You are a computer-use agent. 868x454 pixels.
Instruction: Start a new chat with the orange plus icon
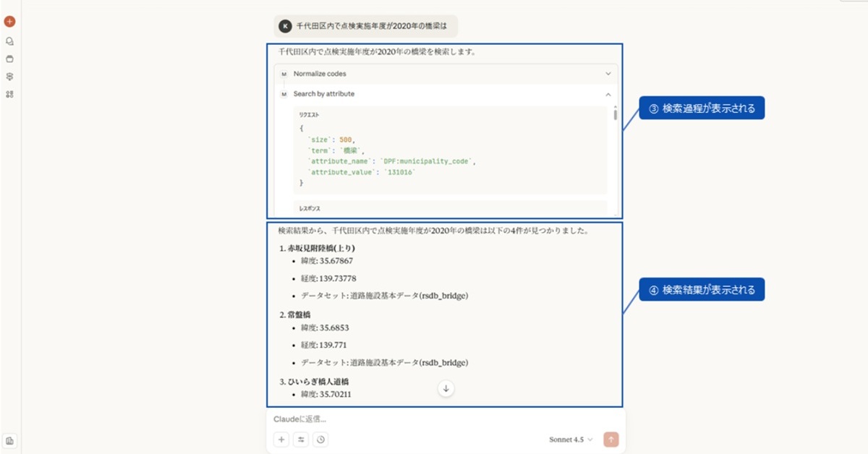coord(9,22)
